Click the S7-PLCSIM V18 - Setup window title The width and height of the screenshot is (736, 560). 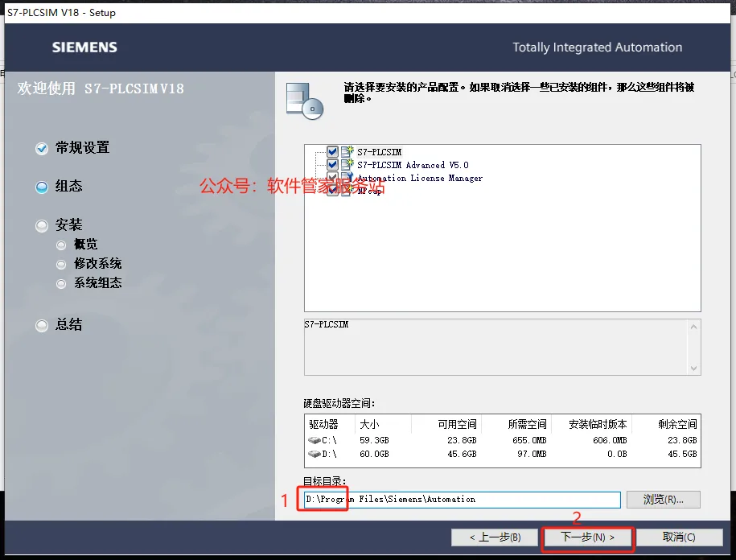pos(61,13)
